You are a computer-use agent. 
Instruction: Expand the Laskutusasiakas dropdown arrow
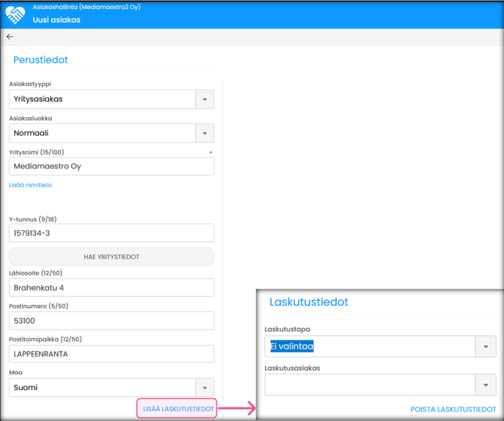pos(486,385)
